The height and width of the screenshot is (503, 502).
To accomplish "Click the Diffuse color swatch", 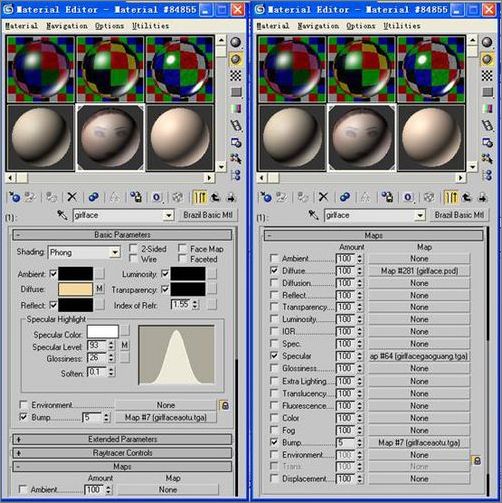I will [x=76, y=289].
